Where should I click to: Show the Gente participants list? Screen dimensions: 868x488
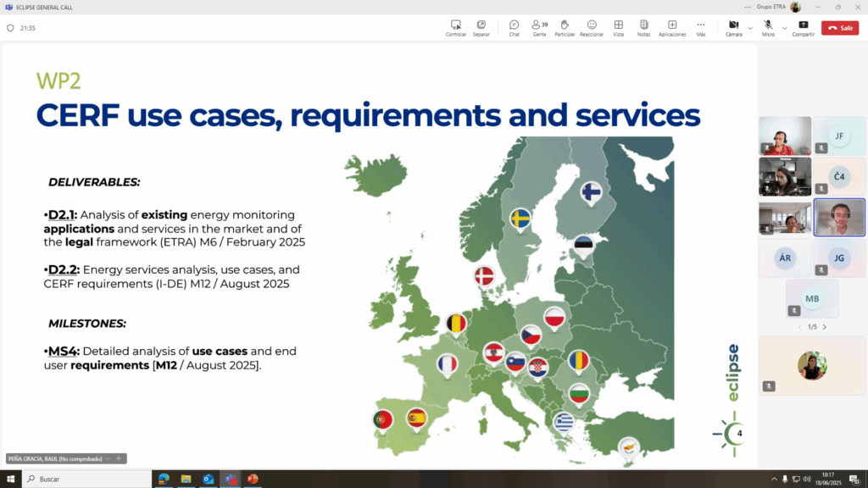click(538, 28)
